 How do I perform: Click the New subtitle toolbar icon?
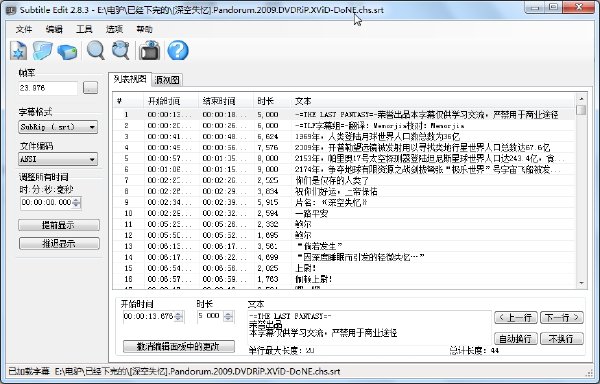point(18,50)
